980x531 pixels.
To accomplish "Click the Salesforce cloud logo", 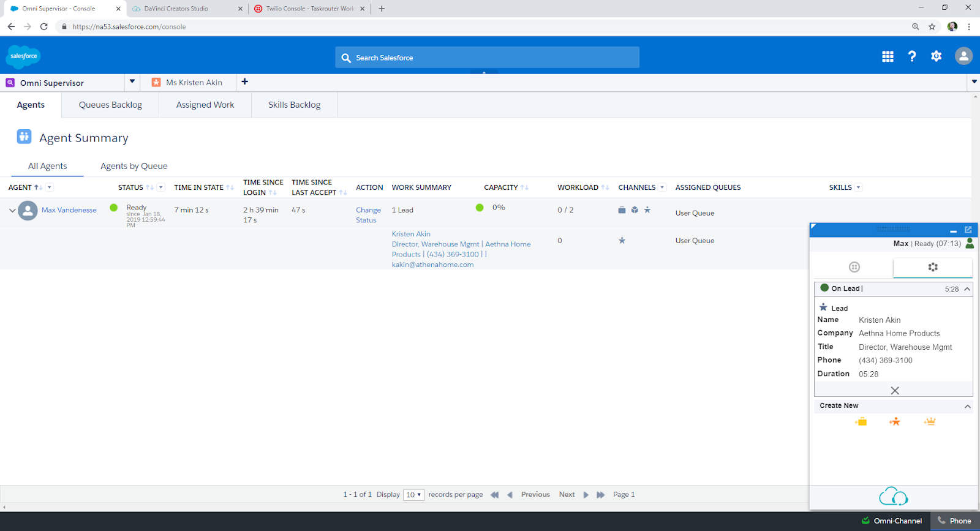I will (23, 56).
